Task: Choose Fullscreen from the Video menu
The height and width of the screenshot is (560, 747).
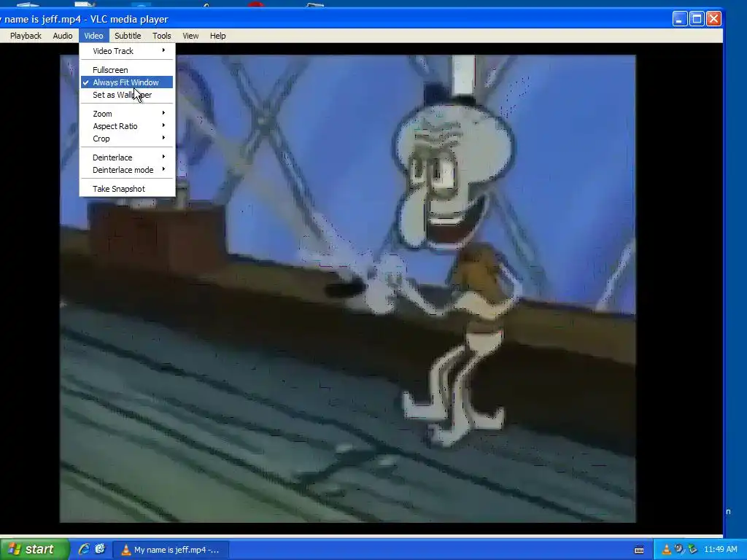Action: [127, 70]
